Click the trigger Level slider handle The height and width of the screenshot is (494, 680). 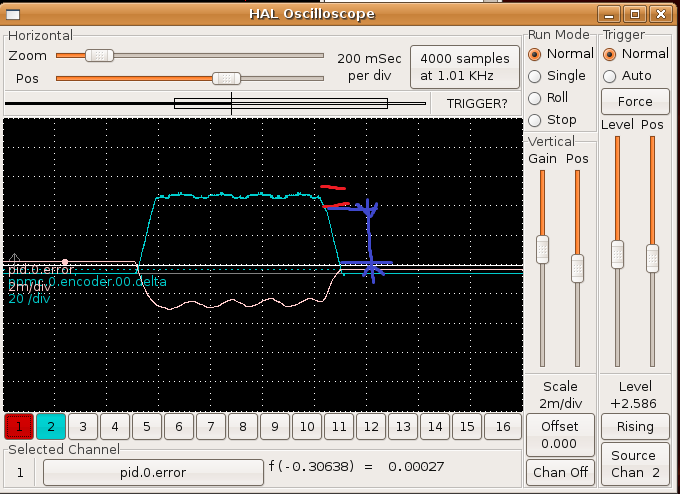(618, 255)
